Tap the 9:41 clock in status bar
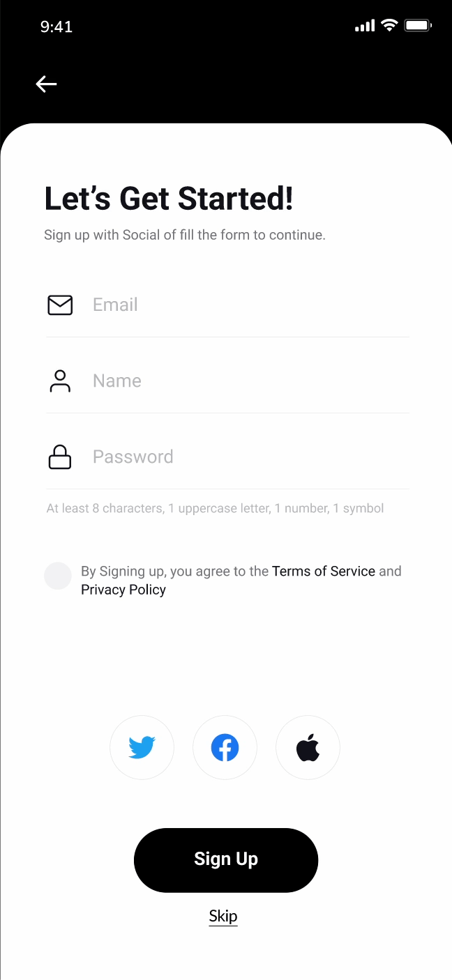The width and height of the screenshot is (452, 980). [56, 26]
